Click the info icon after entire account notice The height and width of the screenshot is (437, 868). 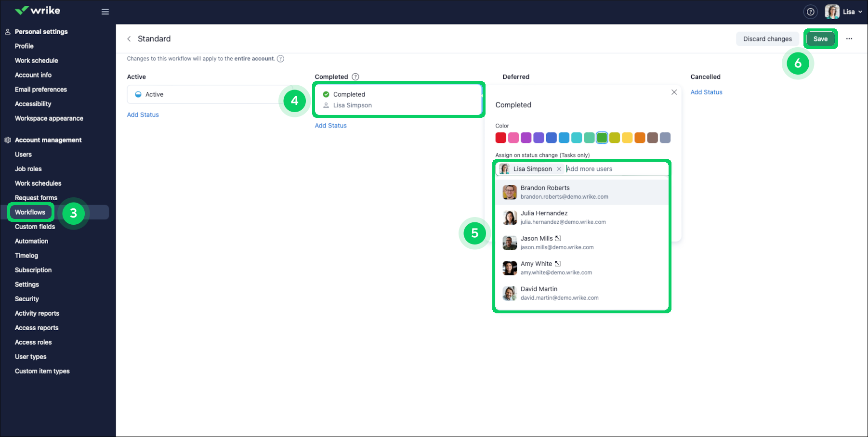[280, 59]
